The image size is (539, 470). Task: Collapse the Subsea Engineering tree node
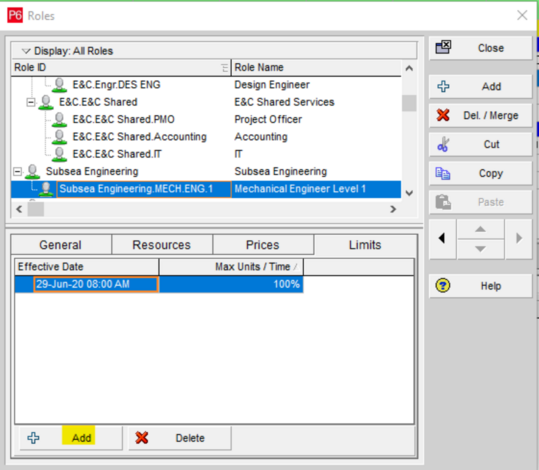[18, 172]
